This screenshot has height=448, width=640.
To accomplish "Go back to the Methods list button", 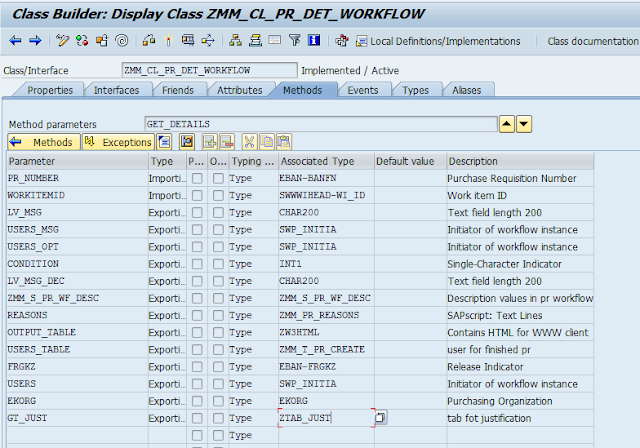I will 44,142.
